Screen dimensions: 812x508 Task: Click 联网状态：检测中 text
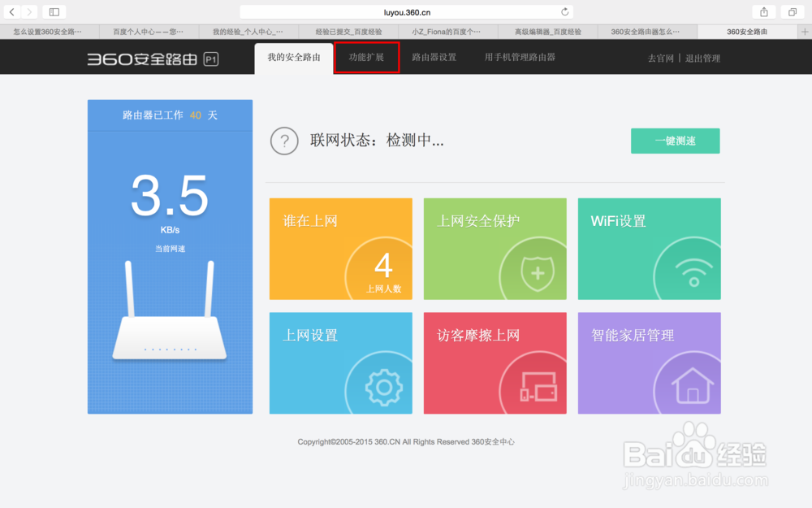click(x=377, y=140)
